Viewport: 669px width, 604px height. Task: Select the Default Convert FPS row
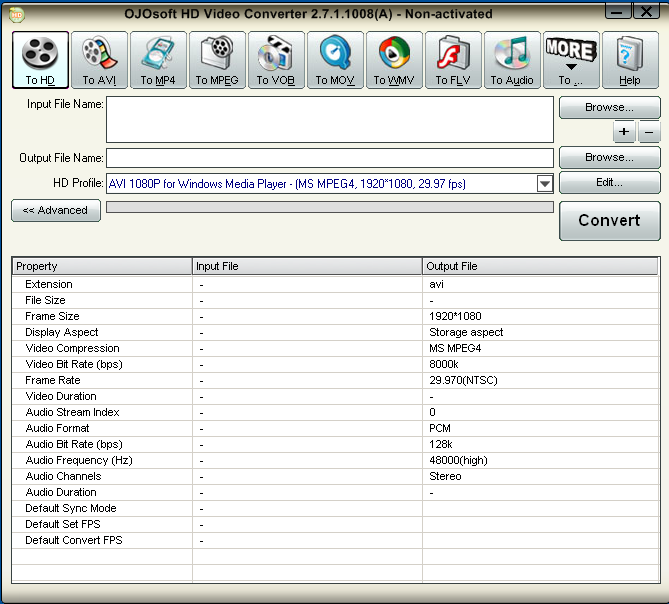[335, 540]
